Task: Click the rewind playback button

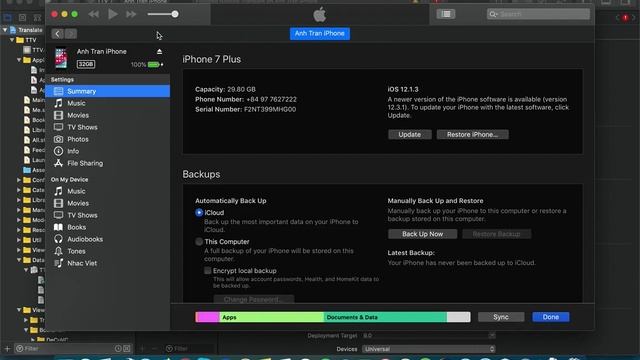Action: tap(93, 14)
